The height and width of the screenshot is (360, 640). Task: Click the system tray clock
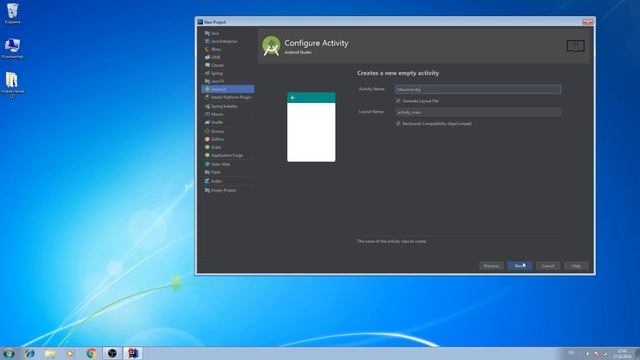[x=622, y=353]
